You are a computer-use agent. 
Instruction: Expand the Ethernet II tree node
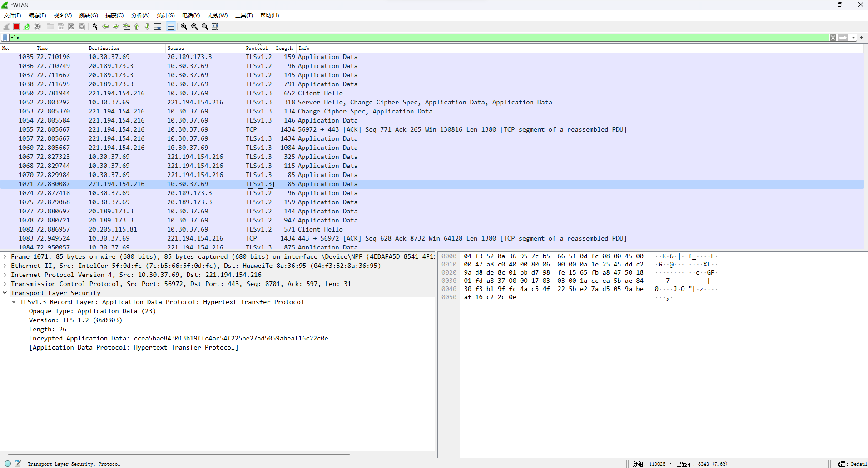tap(5, 266)
